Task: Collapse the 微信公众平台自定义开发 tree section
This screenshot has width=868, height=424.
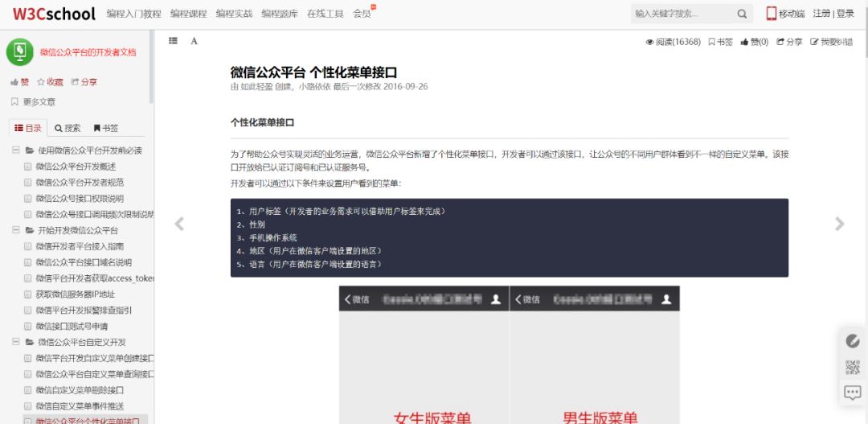Action: [15, 342]
